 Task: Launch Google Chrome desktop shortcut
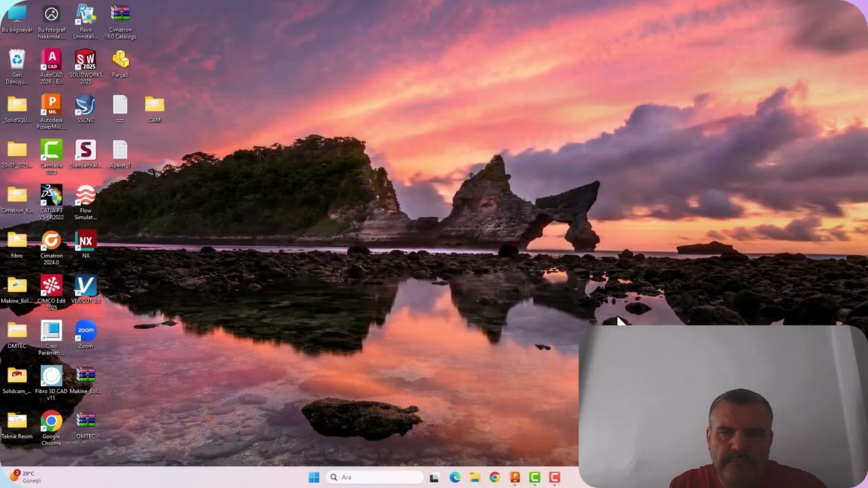[52, 428]
